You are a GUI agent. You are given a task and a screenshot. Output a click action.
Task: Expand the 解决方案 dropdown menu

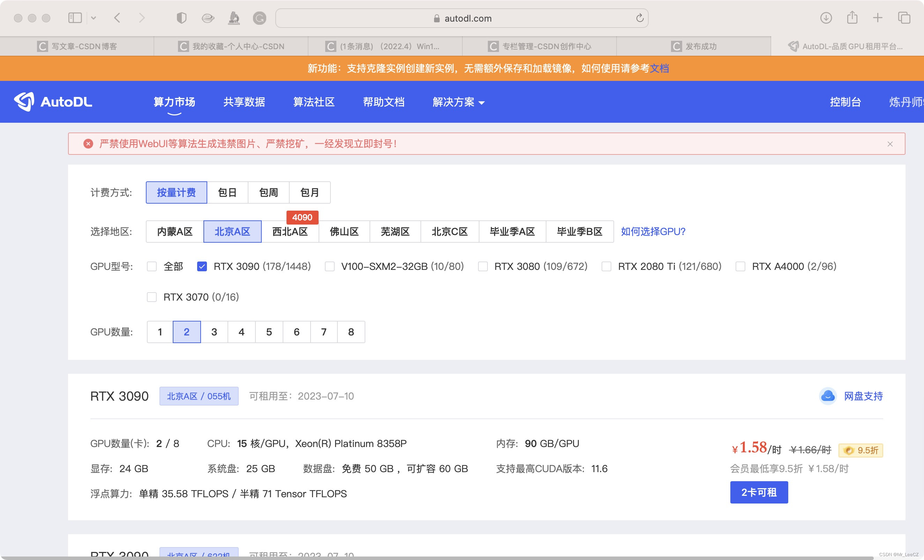tap(459, 101)
